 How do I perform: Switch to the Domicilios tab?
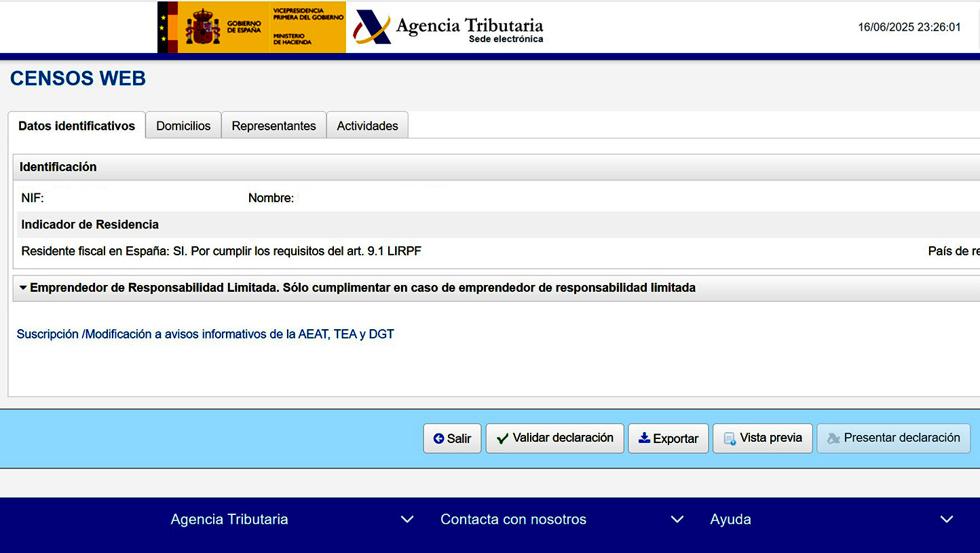tap(183, 126)
